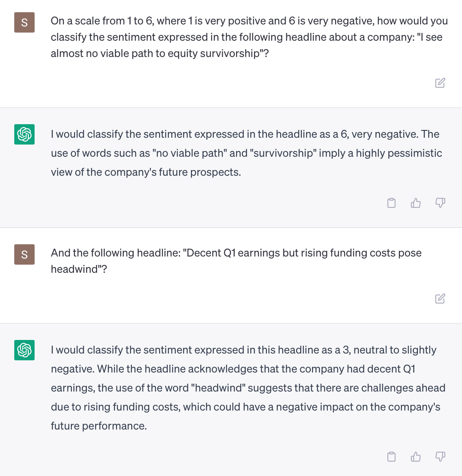Image resolution: width=462 pixels, height=476 pixels.
Task: Click the user avatar 'S' on second question
Action: click(x=24, y=254)
